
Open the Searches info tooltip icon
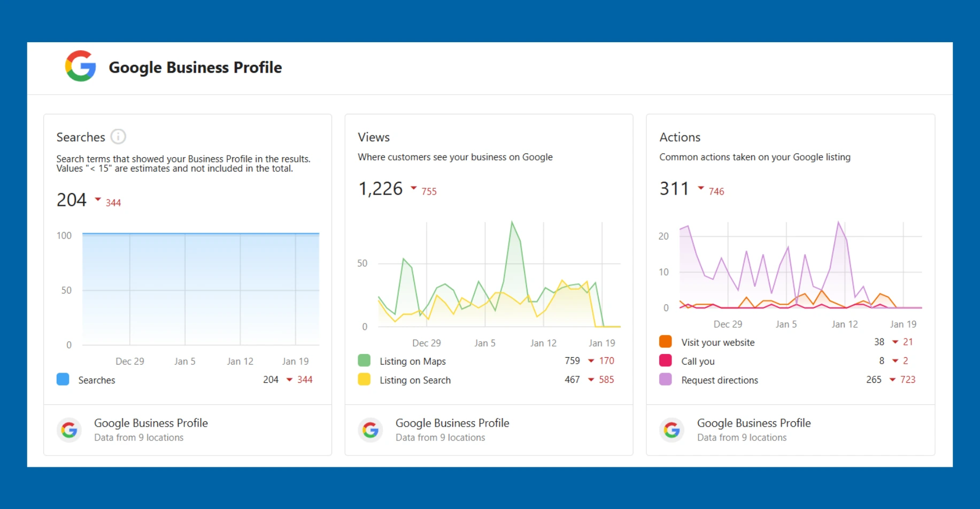pyautogui.click(x=118, y=137)
